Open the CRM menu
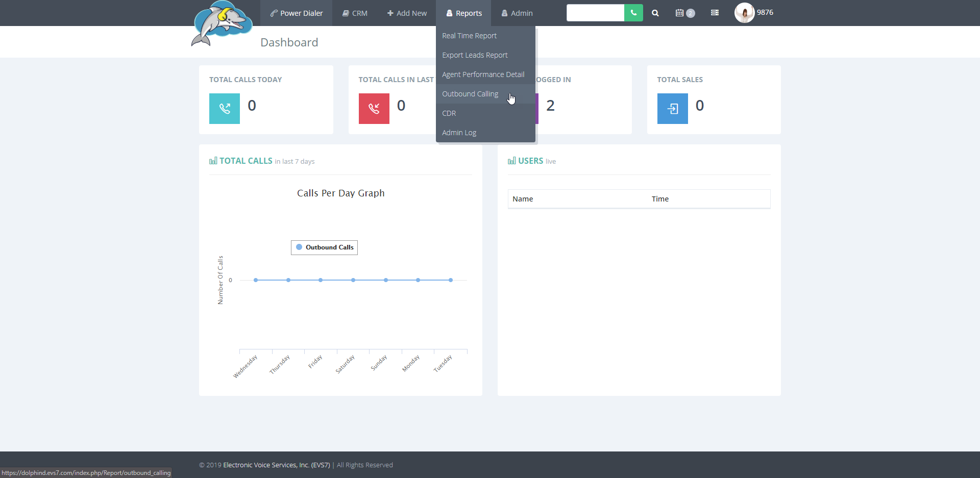The width and height of the screenshot is (980, 478). pos(355,13)
